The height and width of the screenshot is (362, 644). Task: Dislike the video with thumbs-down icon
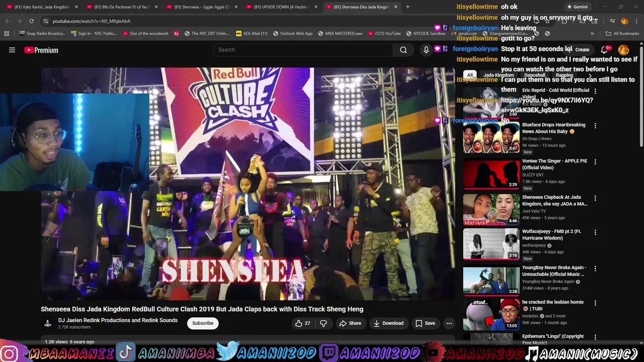pyautogui.click(x=324, y=323)
